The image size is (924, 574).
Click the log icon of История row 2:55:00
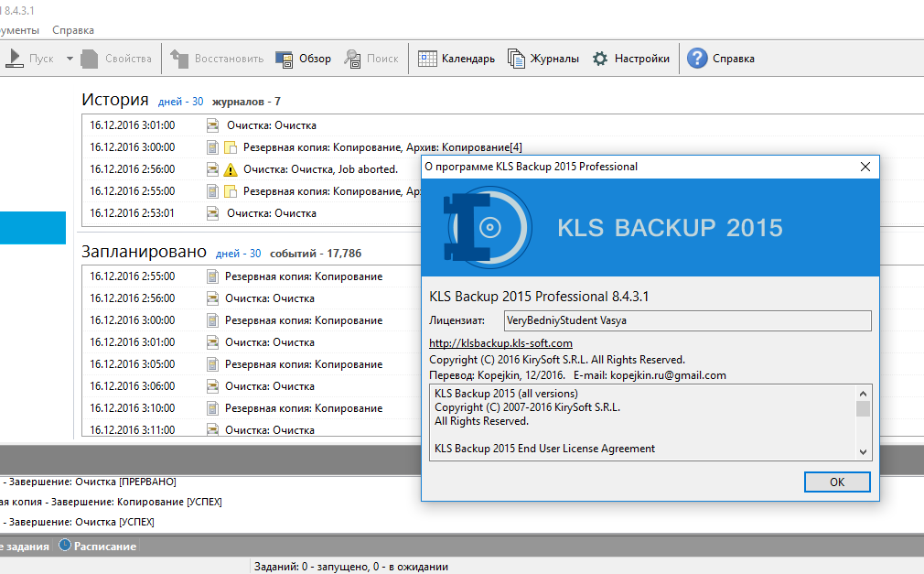[x=213, y=191]
